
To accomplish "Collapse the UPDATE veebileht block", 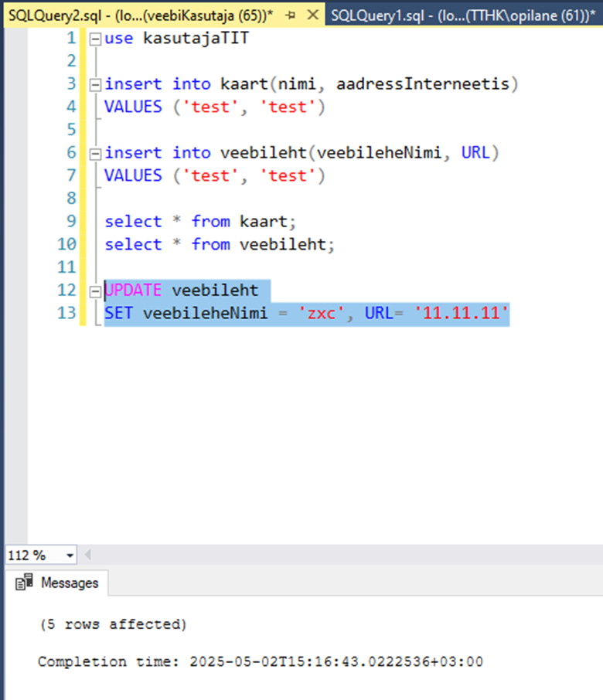I will 94,291.
